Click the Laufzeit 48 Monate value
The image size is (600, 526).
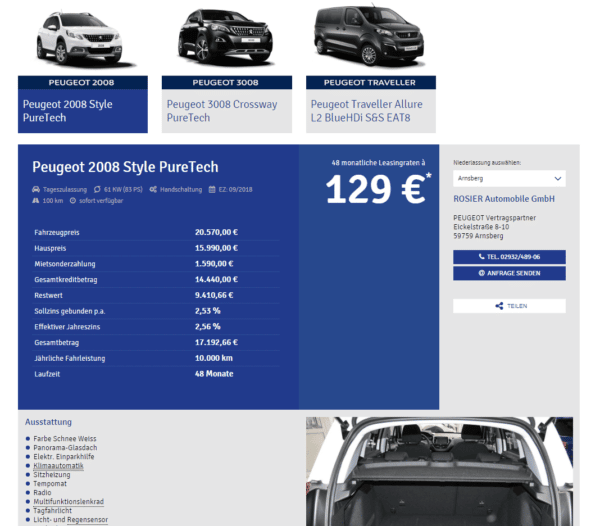pyautogui.click(x=214, y=374)
